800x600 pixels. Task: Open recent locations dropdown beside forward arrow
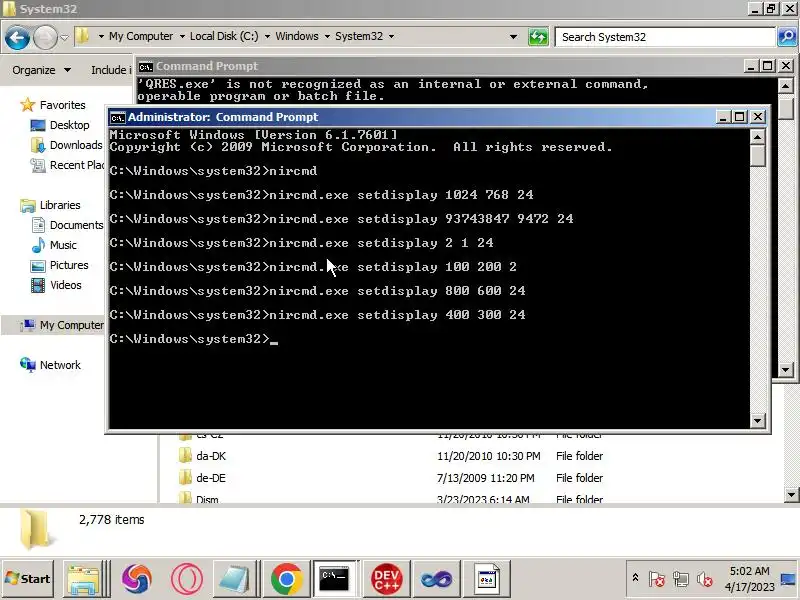click(64, 37)
